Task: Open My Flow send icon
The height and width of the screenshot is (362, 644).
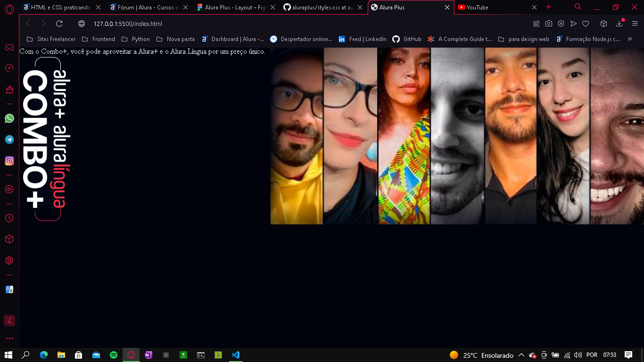Action: [573, 24]
